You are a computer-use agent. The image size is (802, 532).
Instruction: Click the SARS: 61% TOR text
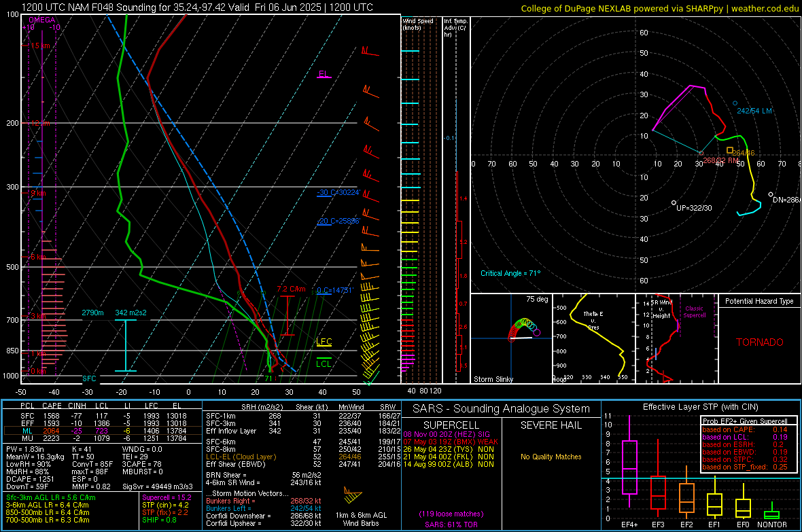(451, 525)
